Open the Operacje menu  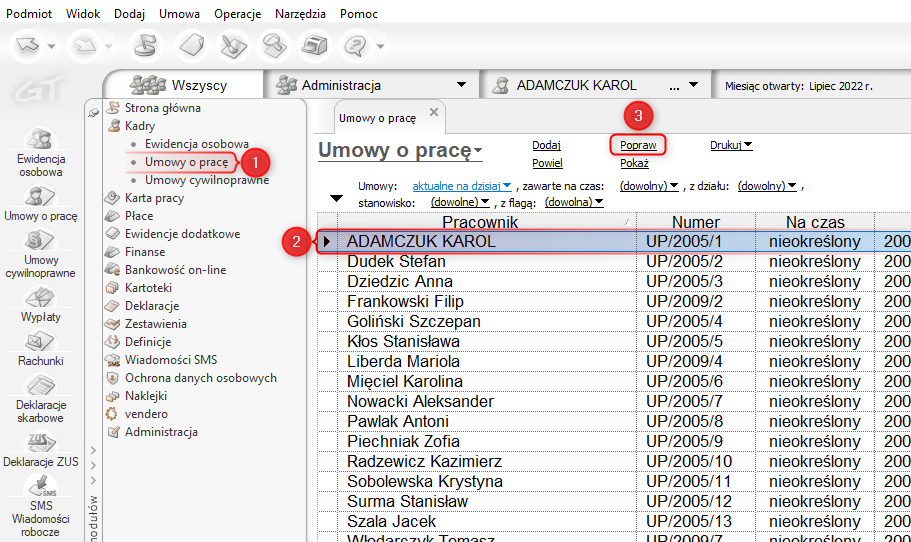click(x=237, y=14)
